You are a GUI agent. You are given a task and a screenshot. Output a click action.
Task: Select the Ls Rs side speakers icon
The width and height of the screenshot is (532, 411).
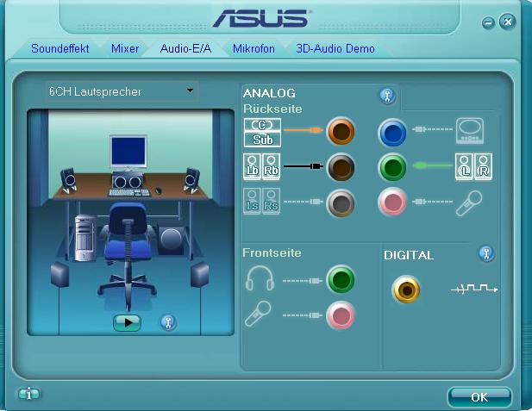[x=261, y=202]
